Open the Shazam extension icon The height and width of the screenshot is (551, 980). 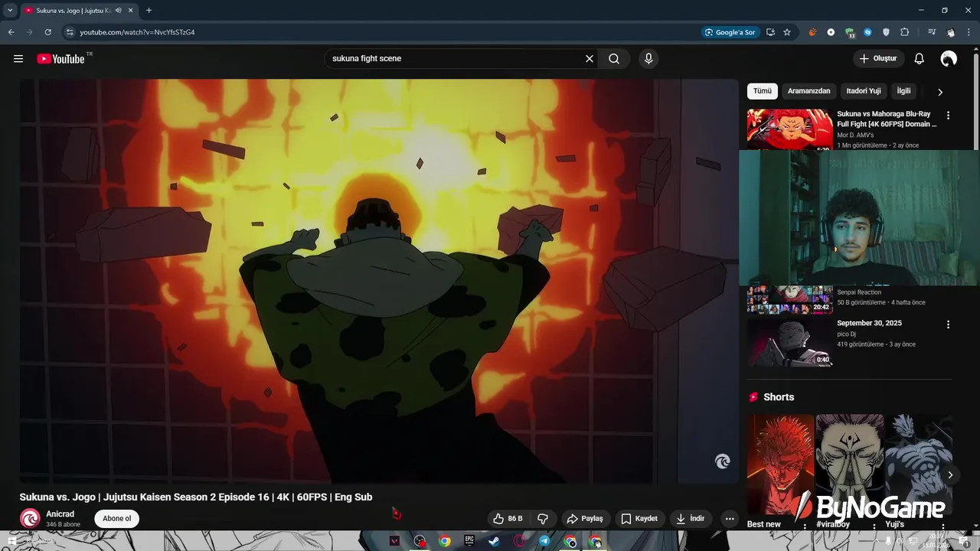click(x=867, y=32)
